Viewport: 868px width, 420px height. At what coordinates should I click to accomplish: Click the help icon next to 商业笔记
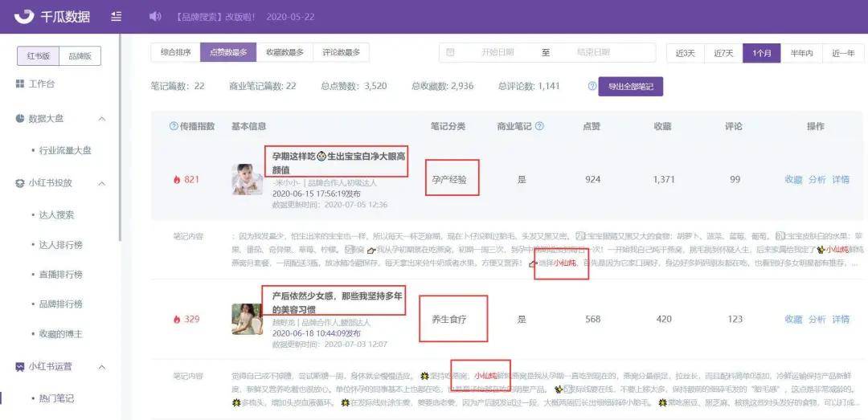[539, 126]
